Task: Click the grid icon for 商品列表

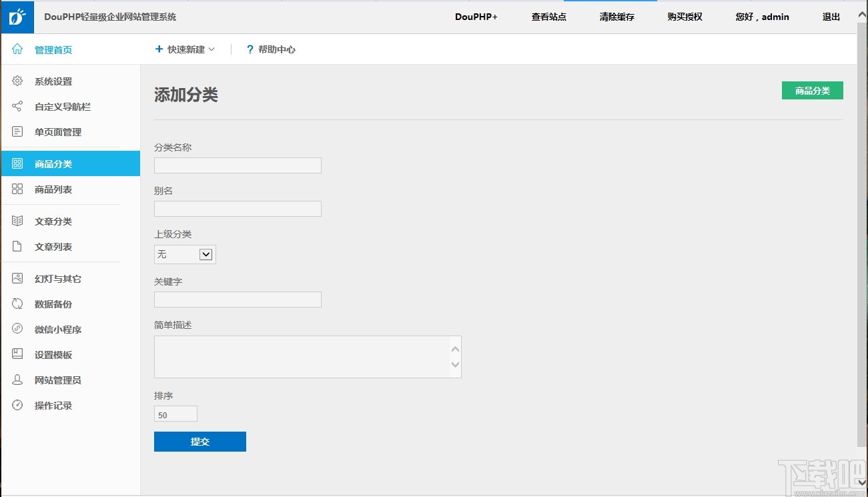Action: pos(17,189)
